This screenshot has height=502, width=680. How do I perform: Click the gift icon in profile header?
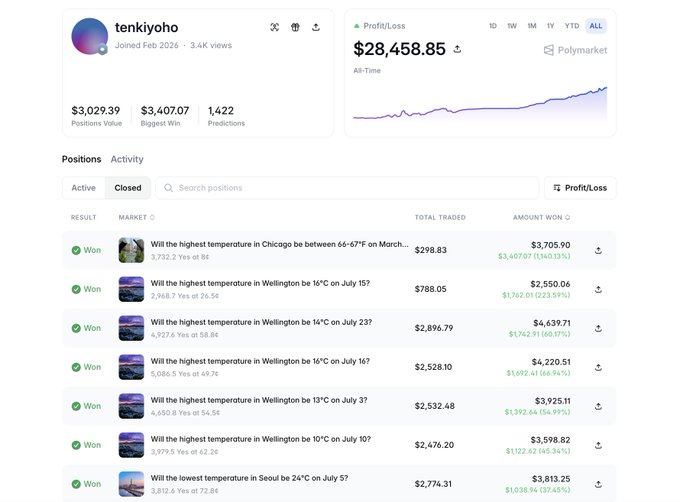[295, 27]
